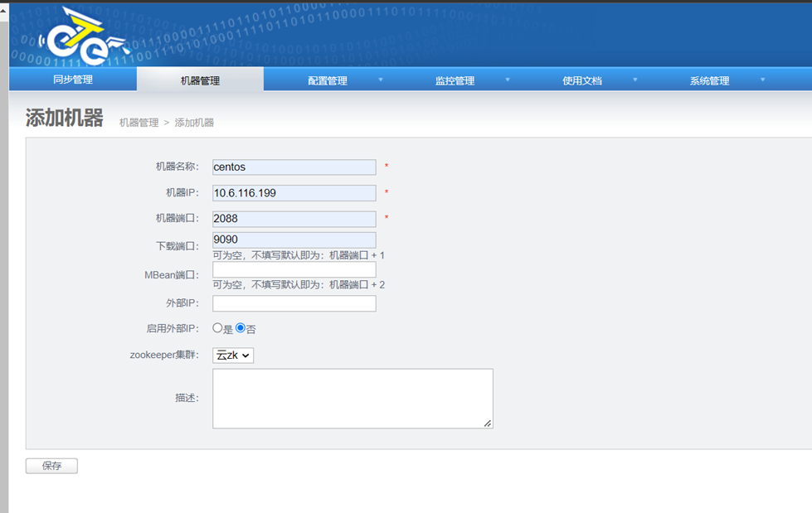The image size is (812, 513).
Task: Select 否 for 启用外部IP
Action: tap(241, 328)
